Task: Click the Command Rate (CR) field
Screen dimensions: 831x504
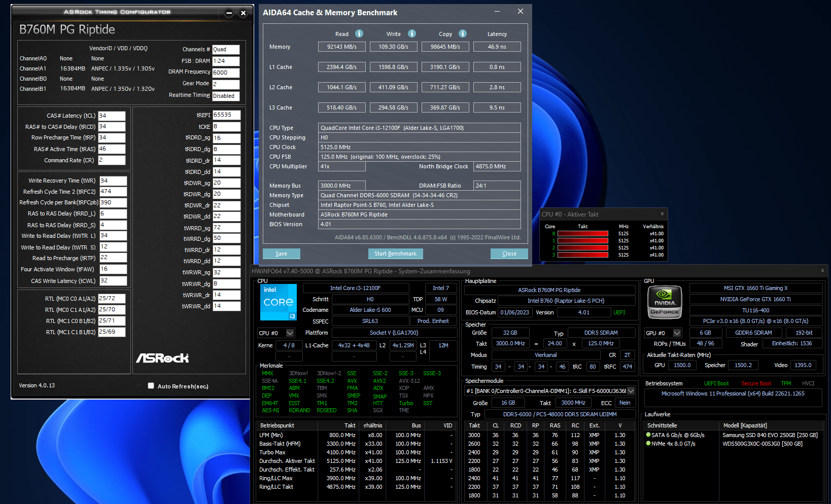Action: pos(112,160)
